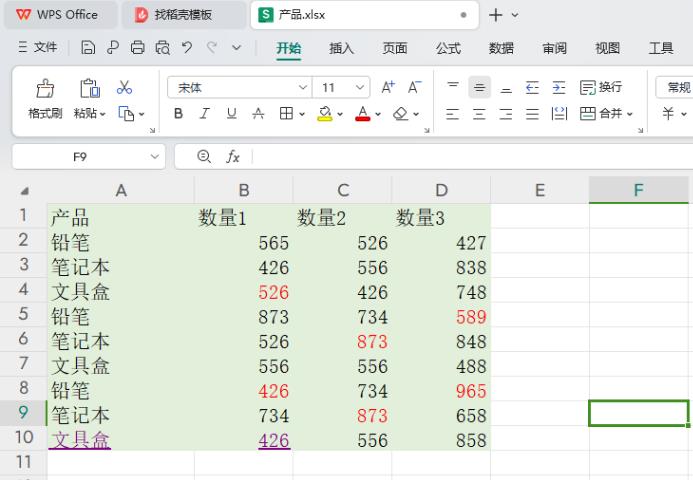Expand font color dropdown arrow

[378, 114]
